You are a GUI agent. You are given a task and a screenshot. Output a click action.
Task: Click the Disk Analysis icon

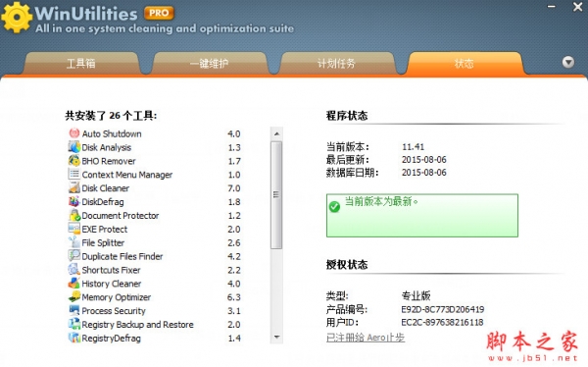(74, 147)
